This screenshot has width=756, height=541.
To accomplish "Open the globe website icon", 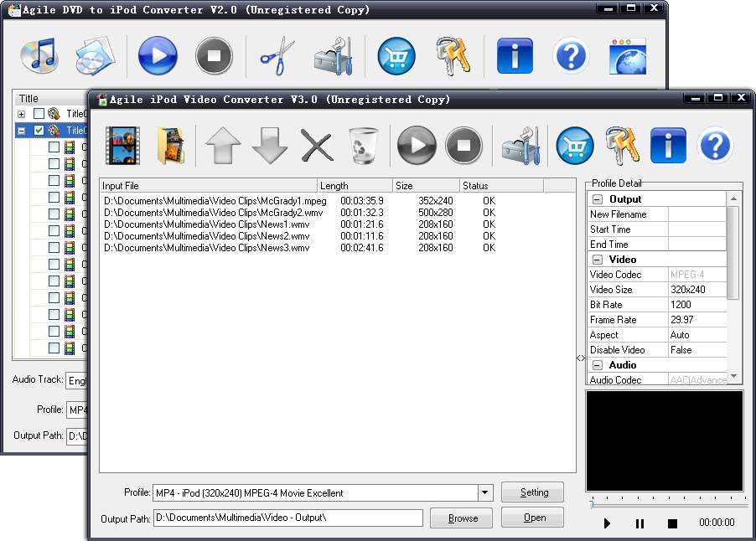I will (627, 56).
